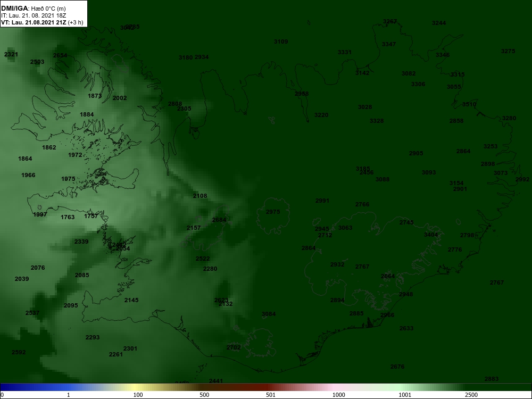Select the 3328 label
The width and height of the screenshot is (532, 399).
pos(376,121)
